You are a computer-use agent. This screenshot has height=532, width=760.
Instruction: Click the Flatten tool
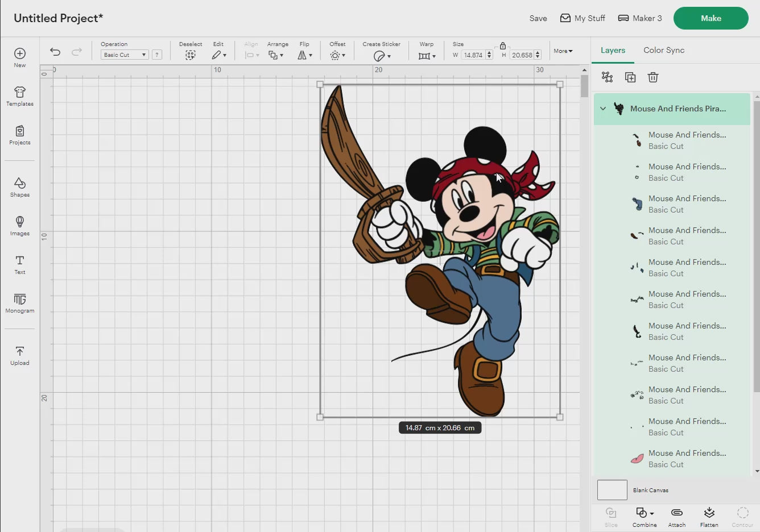click(x=709, y=517)
